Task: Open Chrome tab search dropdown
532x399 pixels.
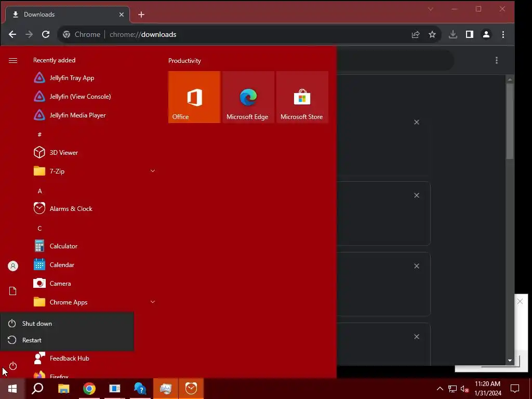Action: [430, 9]
